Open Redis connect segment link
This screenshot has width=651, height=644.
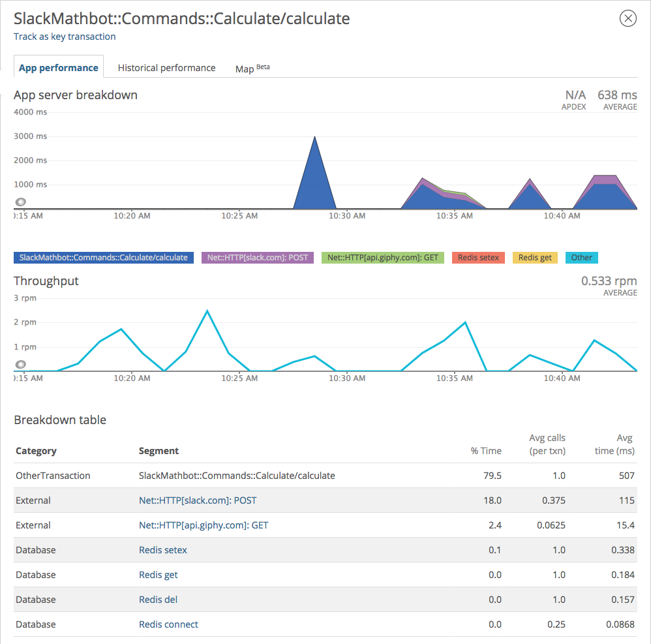click(168, 624)
